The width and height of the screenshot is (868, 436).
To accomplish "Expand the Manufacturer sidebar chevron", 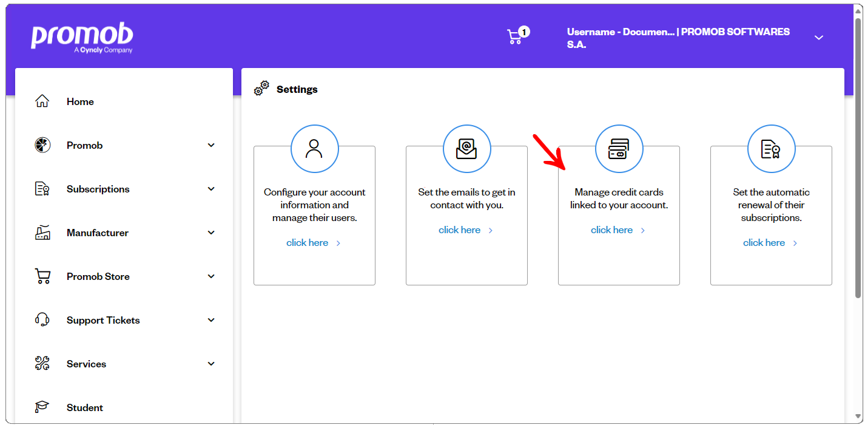I will (x=211, y=233).
